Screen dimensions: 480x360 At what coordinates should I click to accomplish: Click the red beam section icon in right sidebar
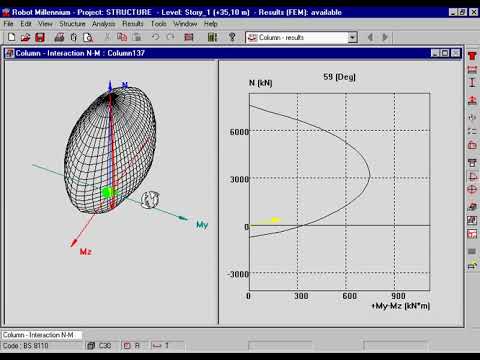[472, 69]
